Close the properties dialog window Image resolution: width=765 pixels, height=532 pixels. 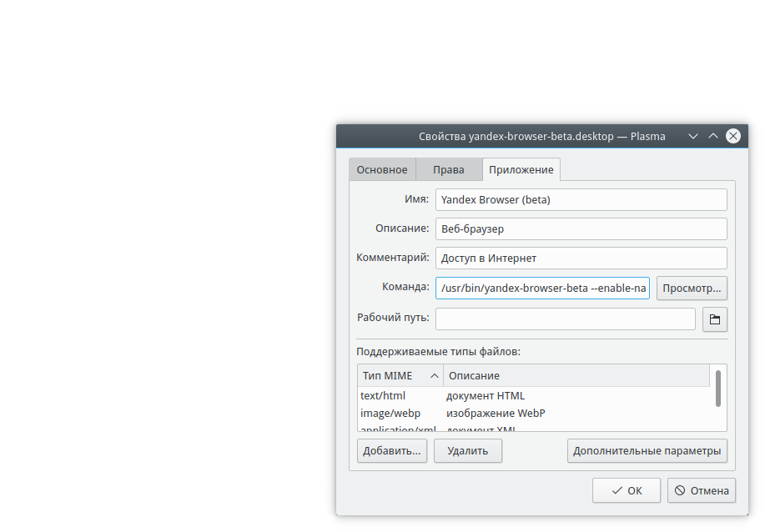point(732,136)
